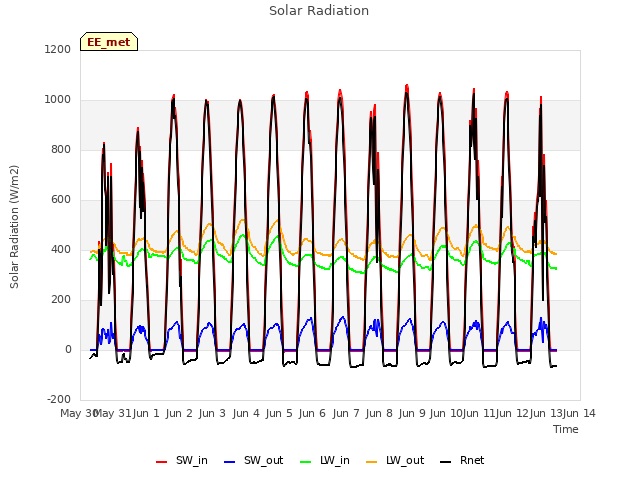Toggle the Rnet legend entry
The height and width of the screenshot is (480, 640).
click(462, 460)
